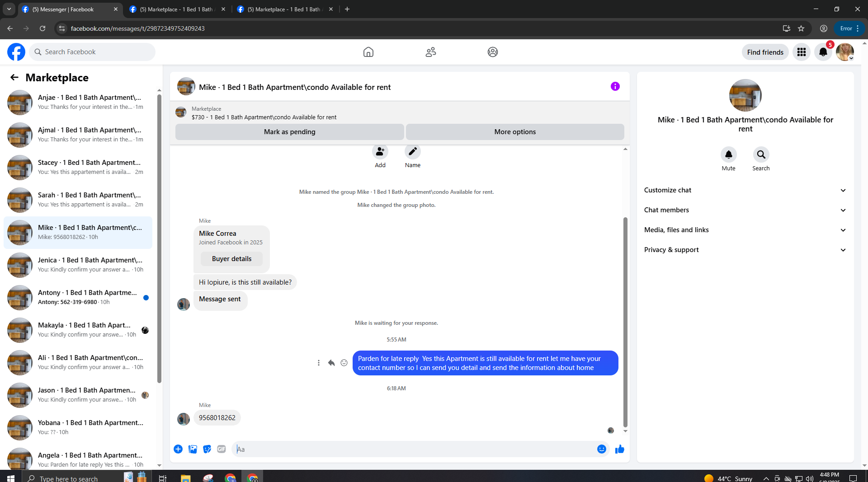
Task: Open the Error browser menu button
Action: click(x=850, y=28)
